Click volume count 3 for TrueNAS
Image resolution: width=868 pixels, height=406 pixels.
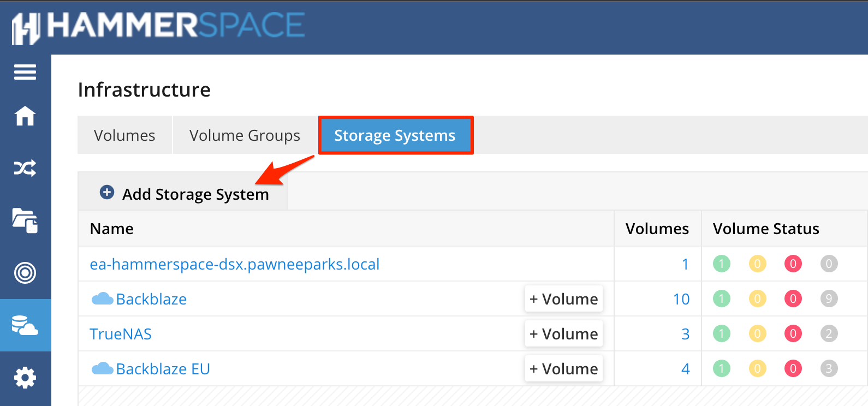pos(686,334)
